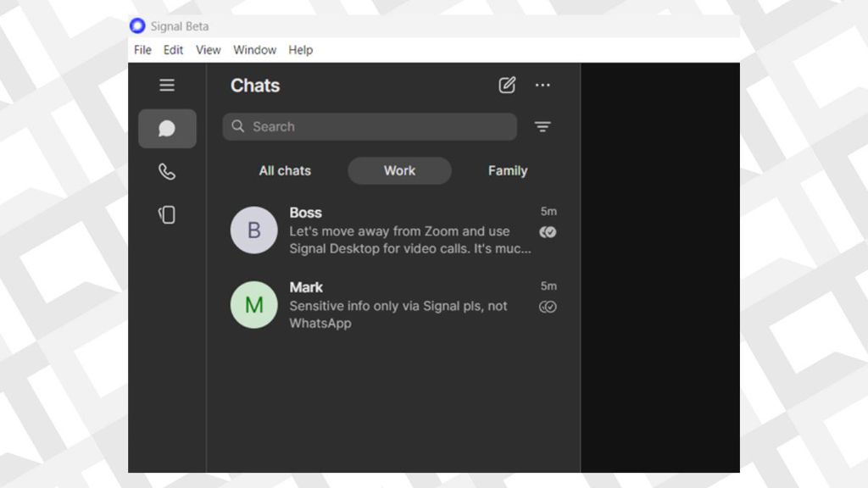Click the magnifying glass search icon
This screenshot has height=488, width=868.
coord(239,126)
